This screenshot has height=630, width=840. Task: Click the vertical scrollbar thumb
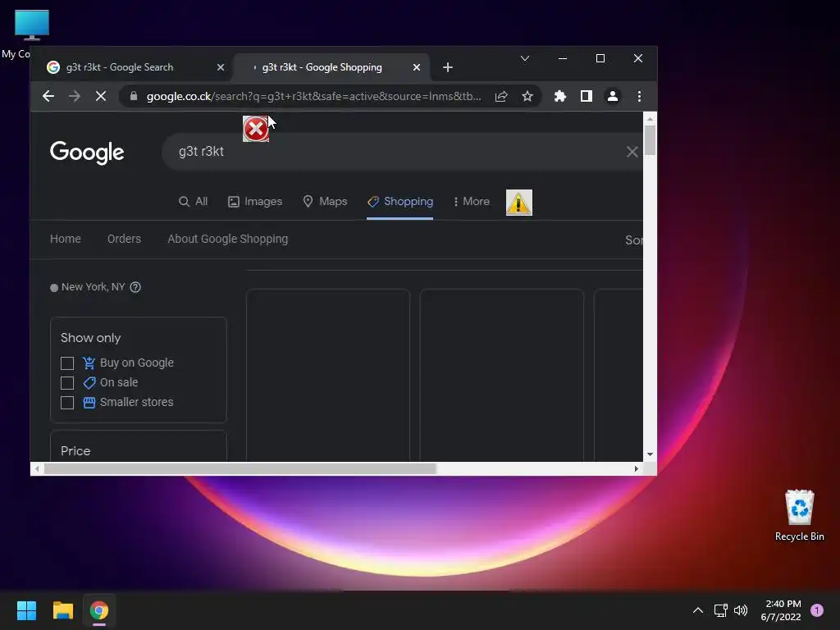pyautogui.click(x=650, y=140)
